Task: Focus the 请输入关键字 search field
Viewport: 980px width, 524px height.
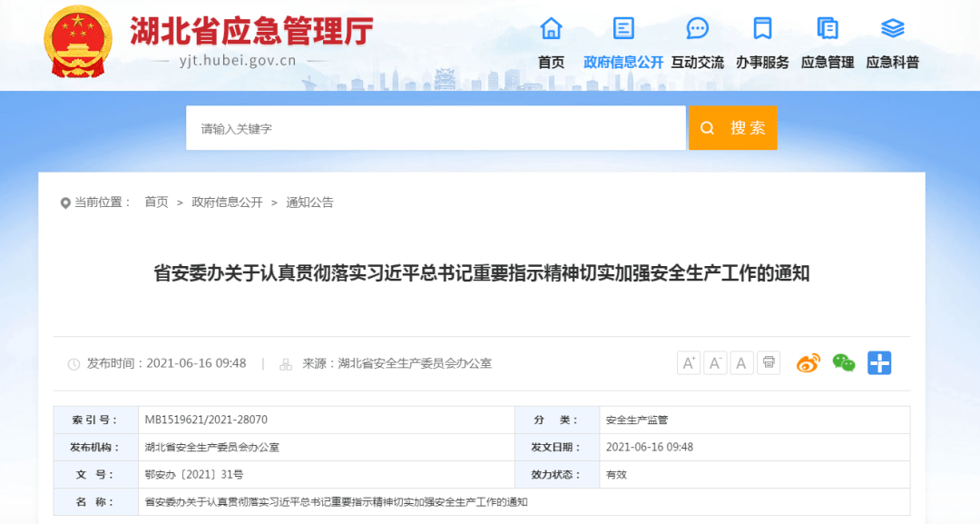Action: pyautogui.click(x=436, y=128)
